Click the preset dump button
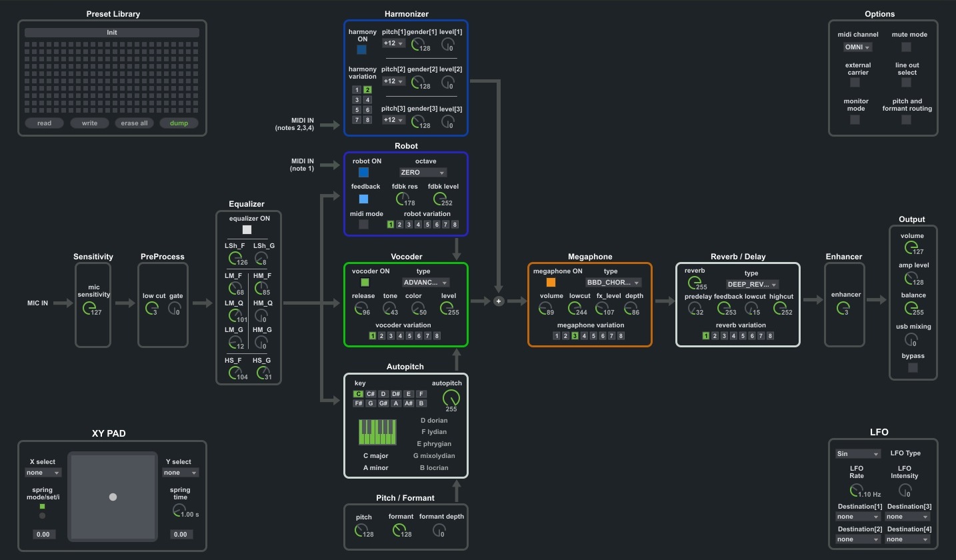Screen dimensions: 956x560 click(x=179, y=123)
